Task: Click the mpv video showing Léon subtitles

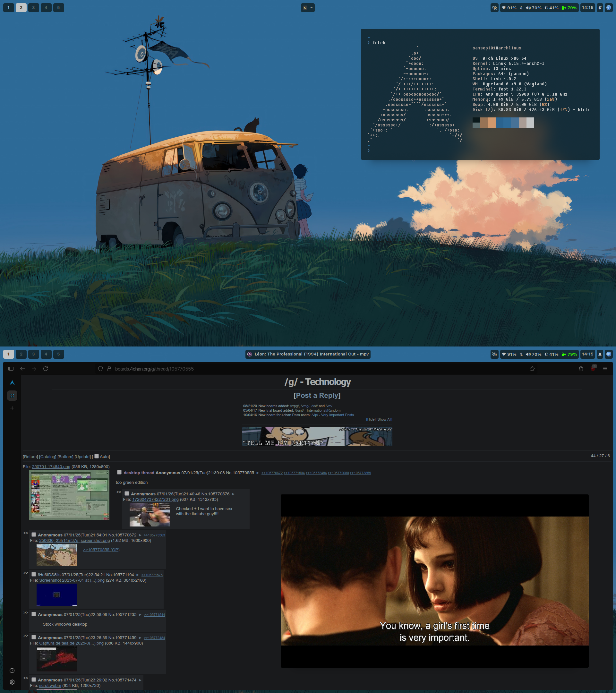Action: 434,581
